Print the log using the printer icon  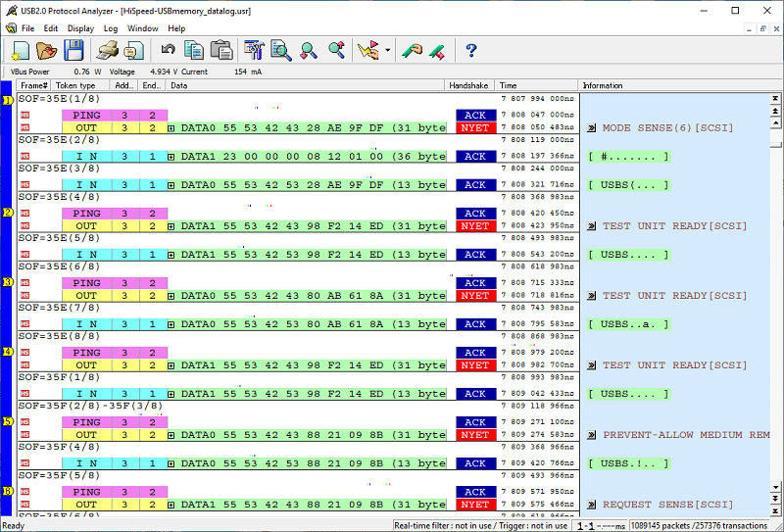pyautogui.click(x=108, y=51)
